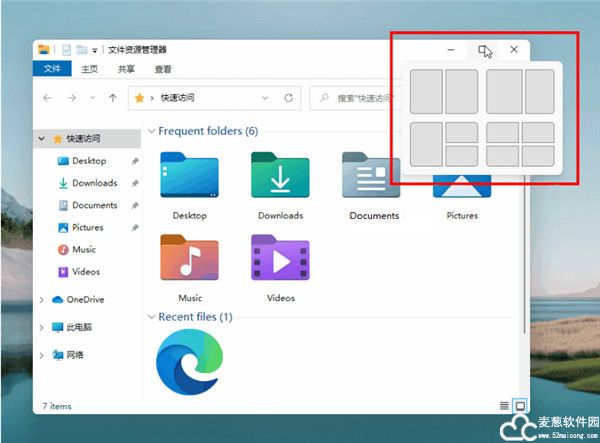Screen dimensions: 600x443
Task: Unpin Documents from quick access sidebar
Action: coord(135,205)
